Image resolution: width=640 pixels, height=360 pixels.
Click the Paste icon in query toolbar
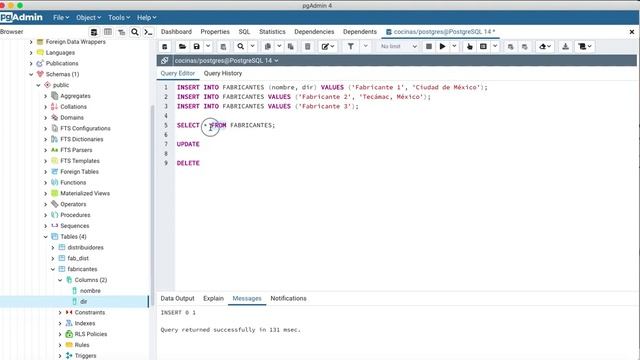coord(291,47)
